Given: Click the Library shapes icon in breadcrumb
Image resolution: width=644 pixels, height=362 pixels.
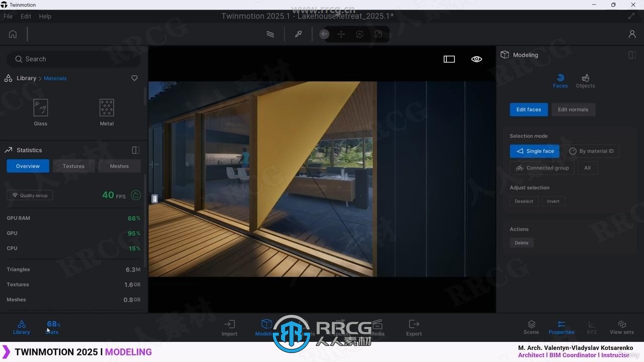Looking at the screenshot, I should [x=8, y=78].
